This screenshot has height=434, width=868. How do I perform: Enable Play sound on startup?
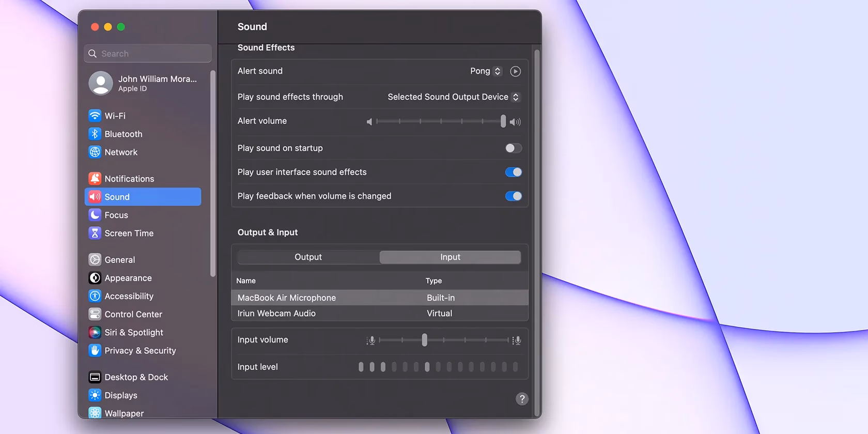coord(513,148)
